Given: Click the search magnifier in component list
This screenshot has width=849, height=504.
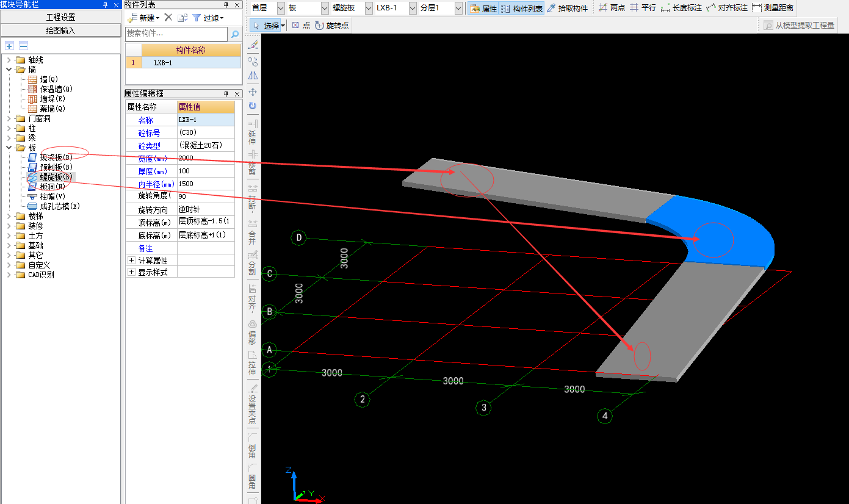Looking at the screenshot, I should [234, 34].
